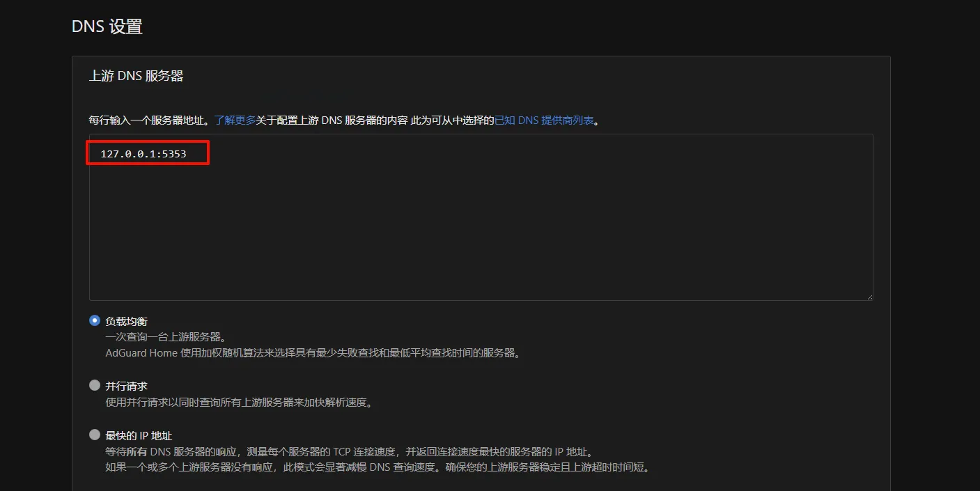
Task: Click the textarea resize handle icon
Action: pyautogui.click(x=869, y=295)
